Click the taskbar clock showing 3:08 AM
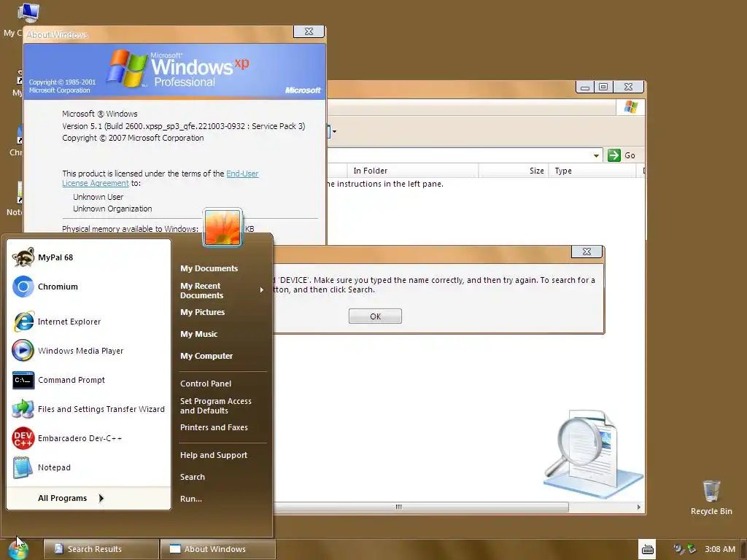 tap(719, 549)
